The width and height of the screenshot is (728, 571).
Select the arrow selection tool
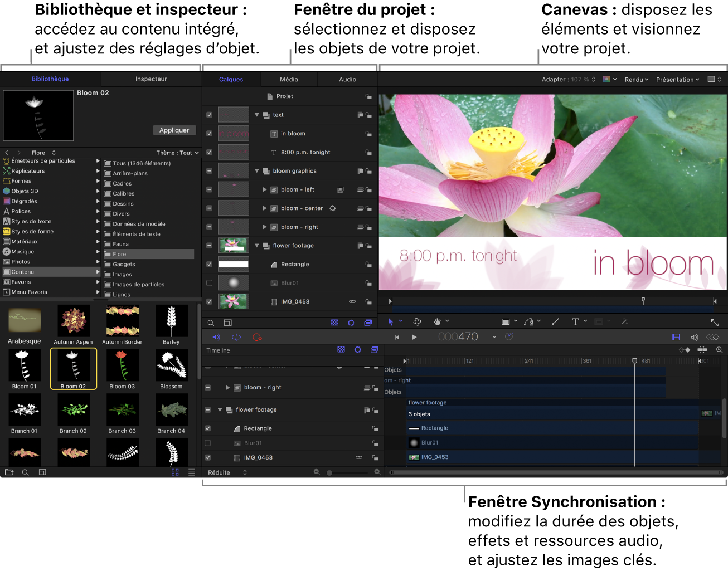coord(390,322)
